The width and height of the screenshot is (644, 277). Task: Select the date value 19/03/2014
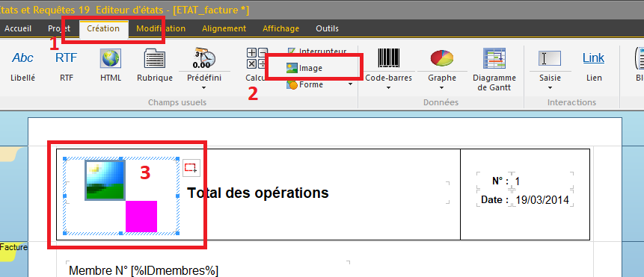coord(542,200)
